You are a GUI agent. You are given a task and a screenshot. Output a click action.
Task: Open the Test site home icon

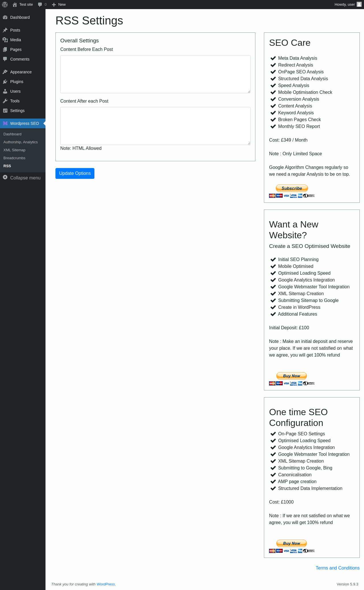15,5
